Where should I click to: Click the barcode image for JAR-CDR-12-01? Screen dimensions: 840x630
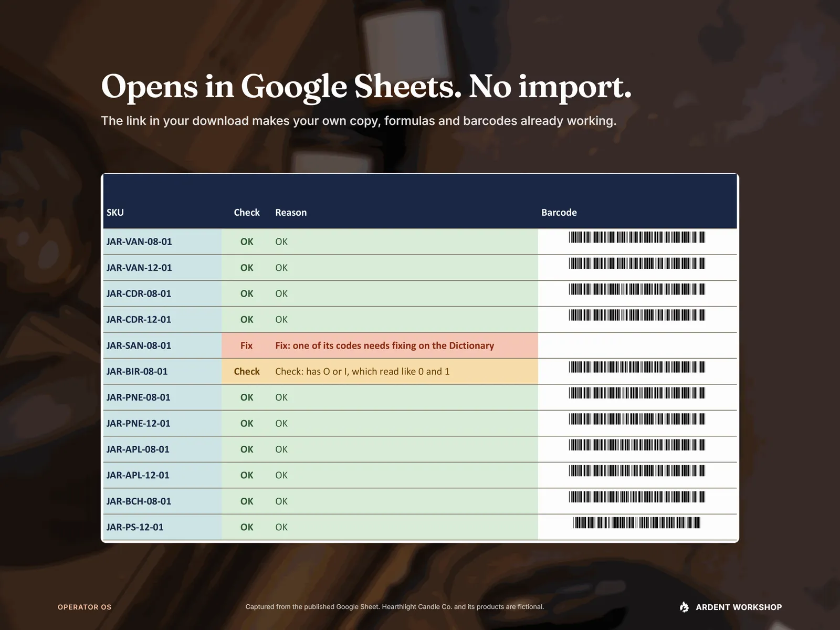[637, 315]
